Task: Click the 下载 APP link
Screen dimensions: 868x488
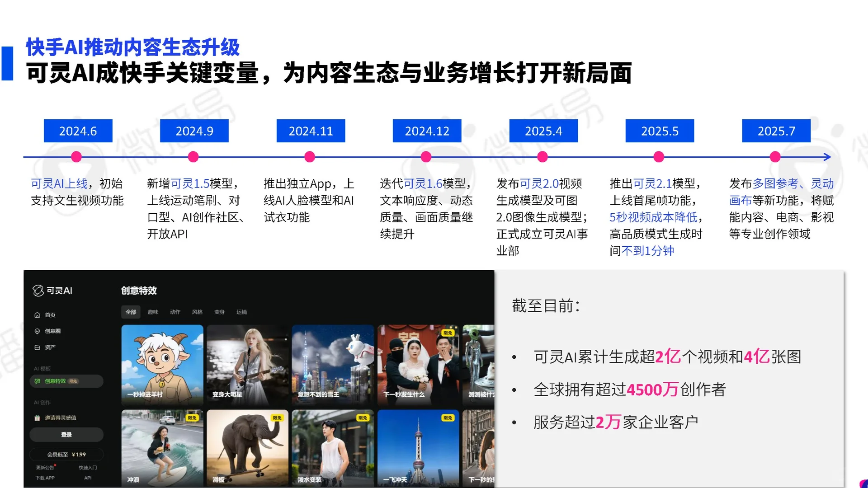Action: coord(45,478)
